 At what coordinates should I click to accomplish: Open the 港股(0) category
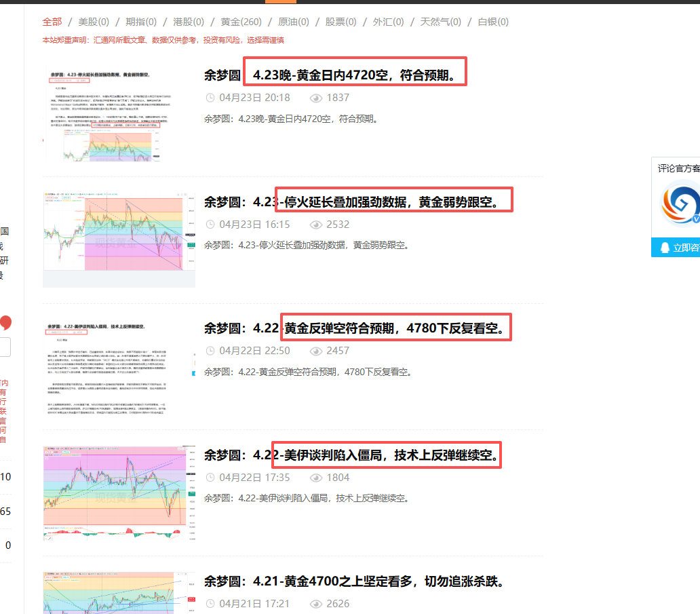click(189, 22)
